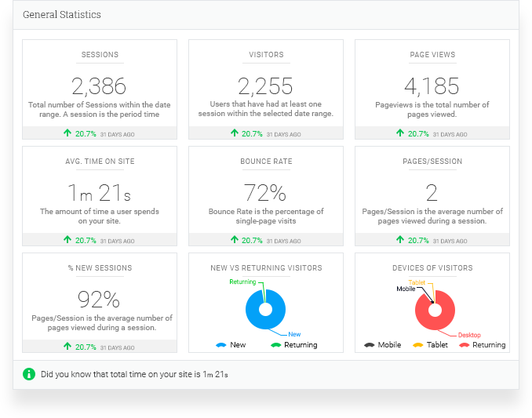Click green up arrow in Page Views card

pos(400,133)
